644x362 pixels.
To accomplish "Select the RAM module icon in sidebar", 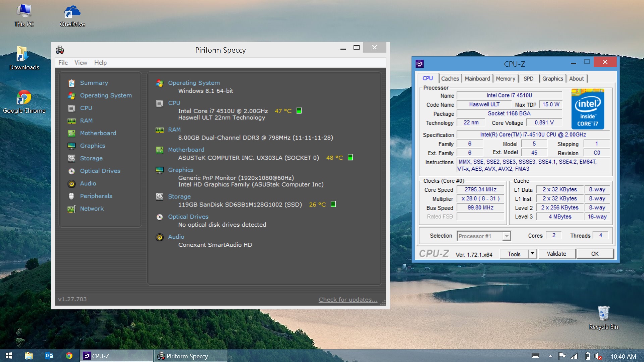I will (x=71, y=121).
